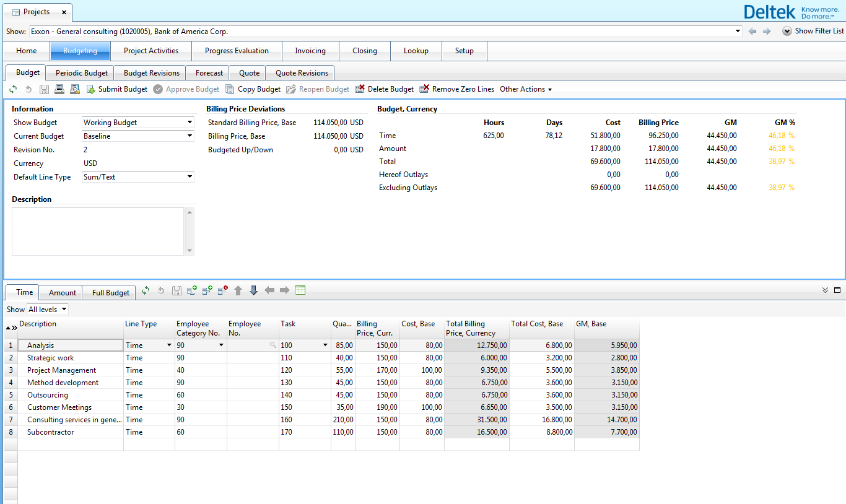Collapse lower pane with double chevron
Screen dimensions: 846x504
click(825, 290)
